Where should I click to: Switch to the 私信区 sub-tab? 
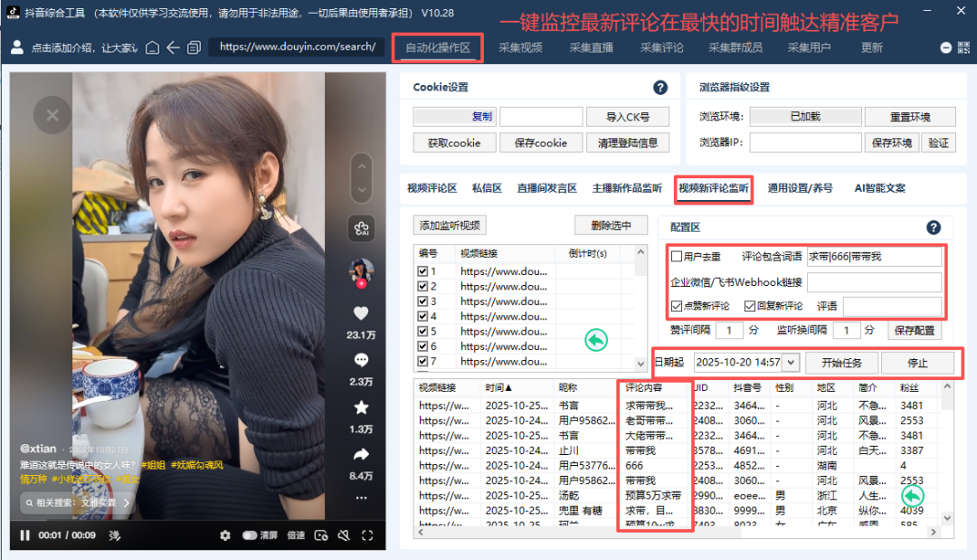[487, 188]
